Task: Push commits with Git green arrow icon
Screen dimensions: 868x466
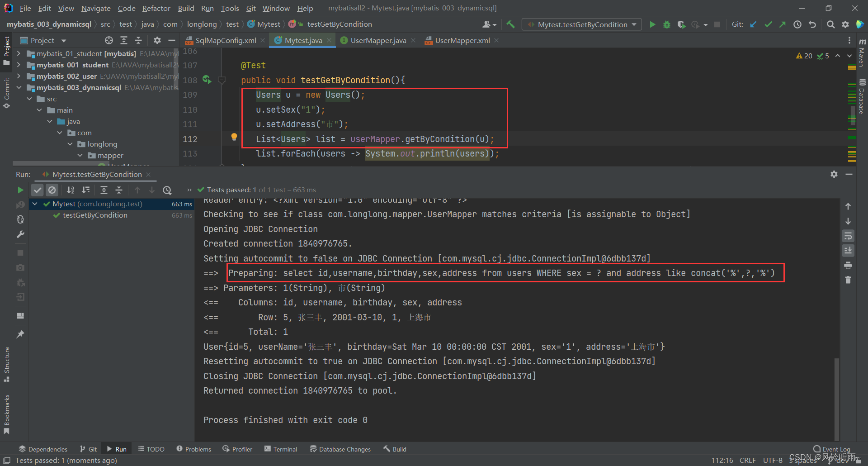Action: pyautogui.click(x=782, y=24)
